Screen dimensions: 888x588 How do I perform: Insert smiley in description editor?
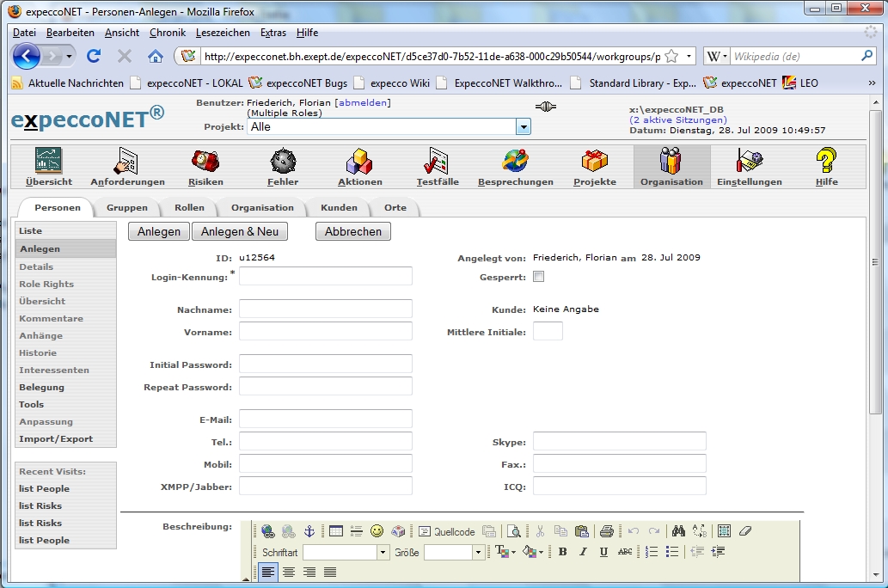pos(377,531)
